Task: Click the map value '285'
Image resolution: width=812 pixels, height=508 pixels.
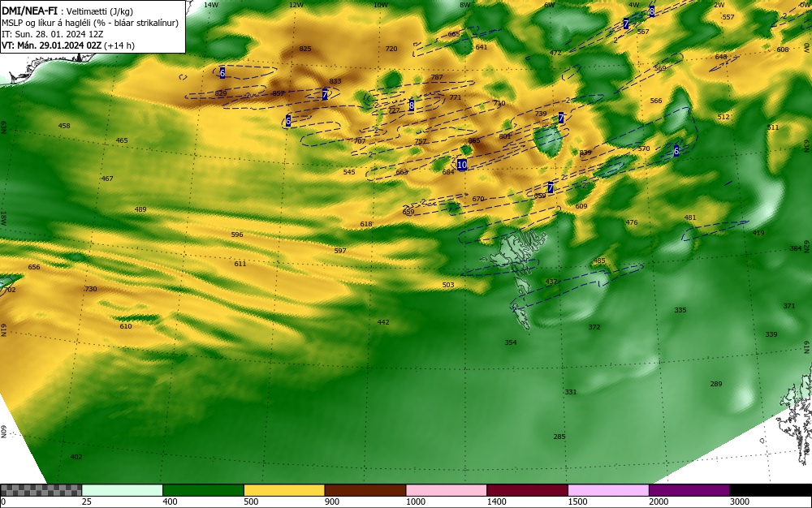Action: tap(559, 437)
